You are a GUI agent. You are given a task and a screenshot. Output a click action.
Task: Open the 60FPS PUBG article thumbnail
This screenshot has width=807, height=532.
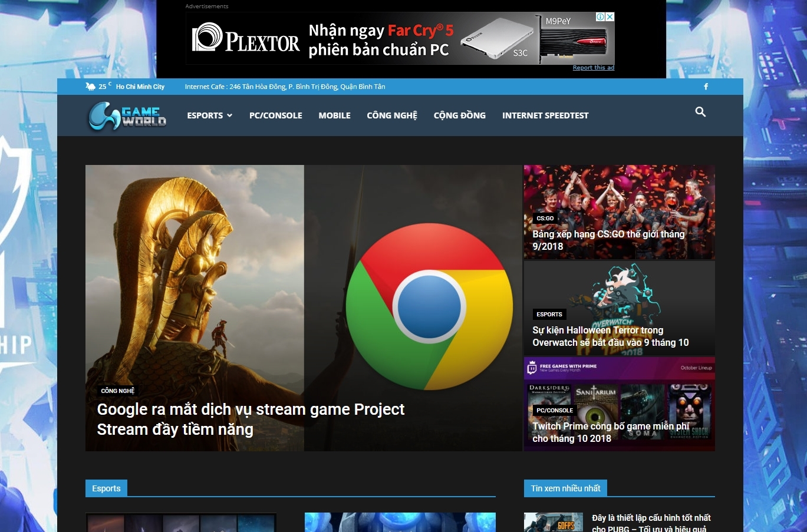(x=554, y=523)
